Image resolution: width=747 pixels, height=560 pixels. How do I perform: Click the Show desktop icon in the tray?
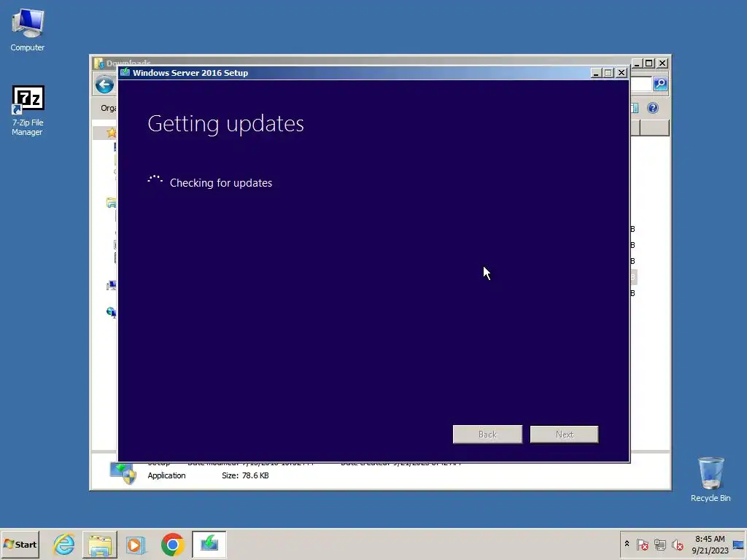pyautogui.click(x=738, y=544)
